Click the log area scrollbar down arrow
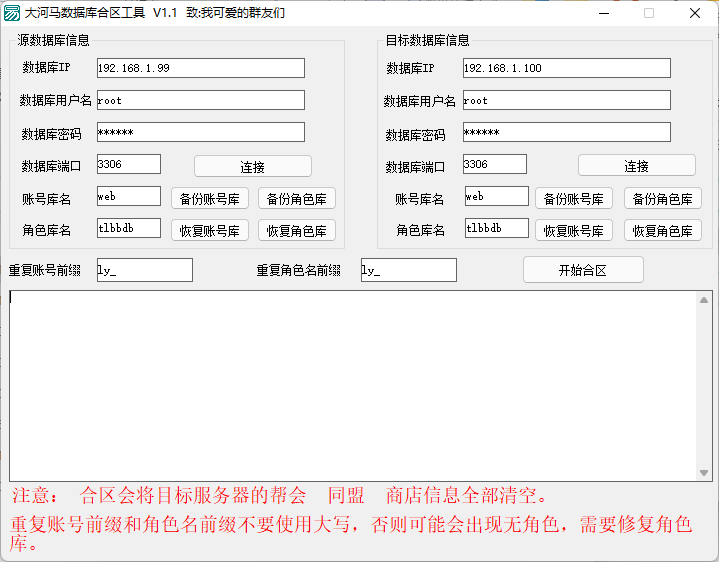The height and width of the screenshot is (562, 719). click(x=703, y=474)
